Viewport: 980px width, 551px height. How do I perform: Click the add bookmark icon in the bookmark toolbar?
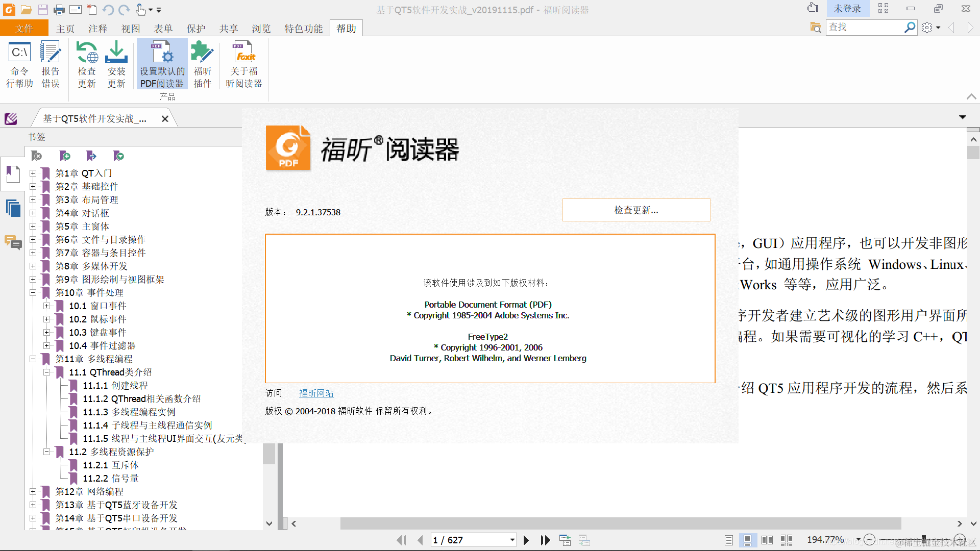pyautogui.click(x=65, y=156)
